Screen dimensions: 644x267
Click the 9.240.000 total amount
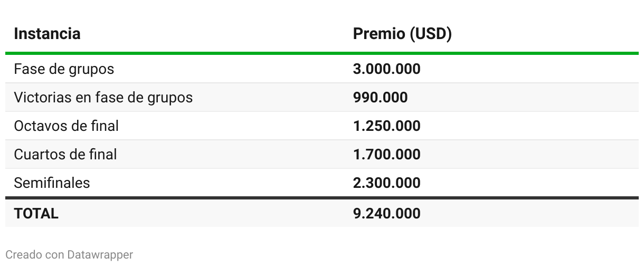386,214
